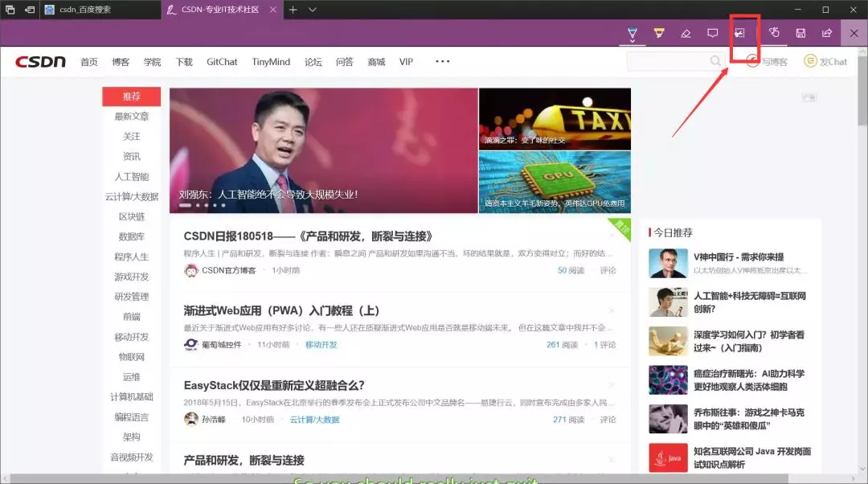The height and width of the screenshot is (484, 868).
Task: Enable touch writing tool
Action: (x=774, y=33)
